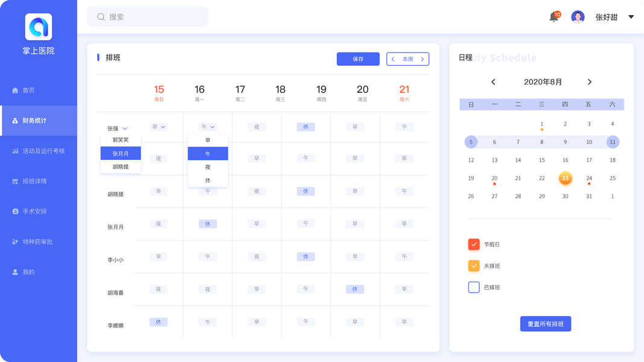Enable the 已排班 checkbox

(x=474, y=287)
